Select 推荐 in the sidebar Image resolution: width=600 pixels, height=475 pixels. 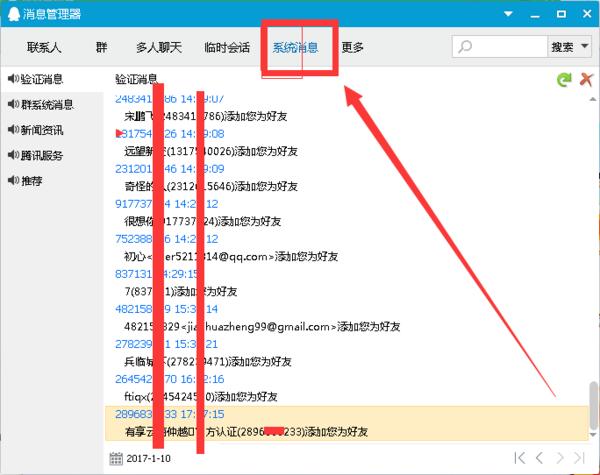52,181
